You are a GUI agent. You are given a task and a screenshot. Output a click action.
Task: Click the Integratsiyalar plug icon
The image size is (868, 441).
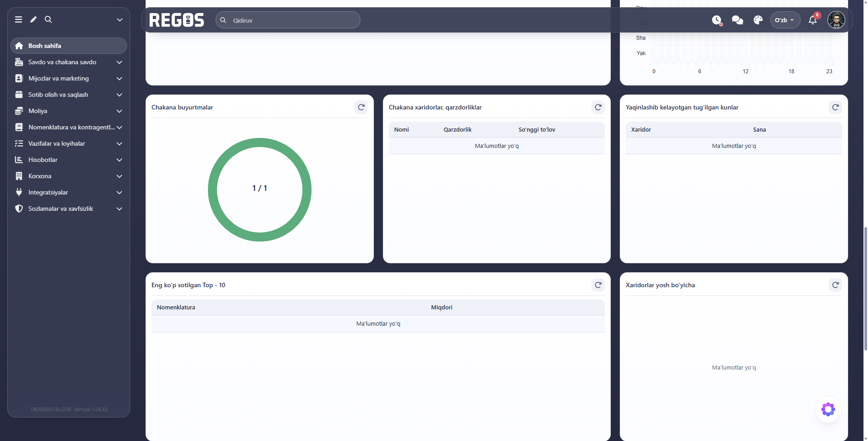point(19,192)
